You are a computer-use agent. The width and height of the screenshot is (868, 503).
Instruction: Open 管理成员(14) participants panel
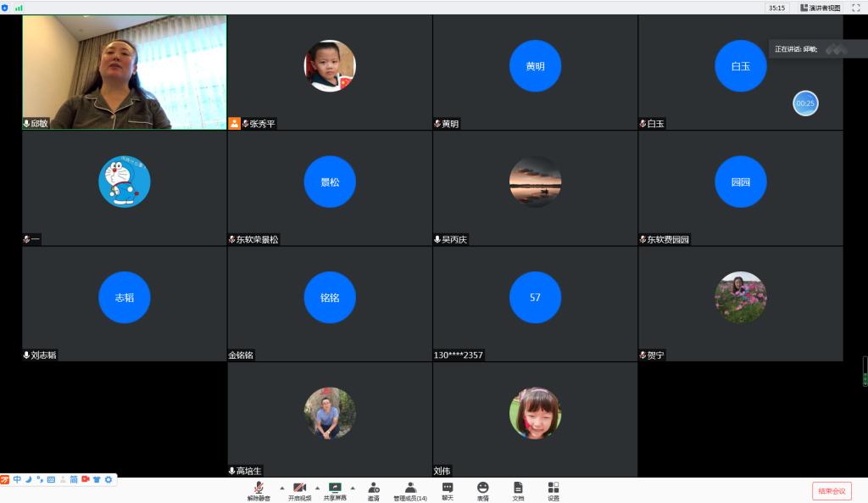(410, 489)
